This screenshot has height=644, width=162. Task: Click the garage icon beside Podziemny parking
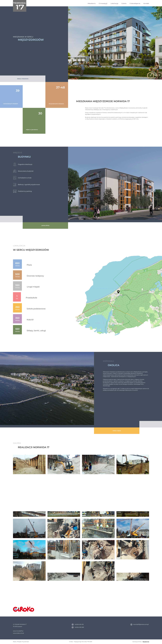[x=15, y=191]
